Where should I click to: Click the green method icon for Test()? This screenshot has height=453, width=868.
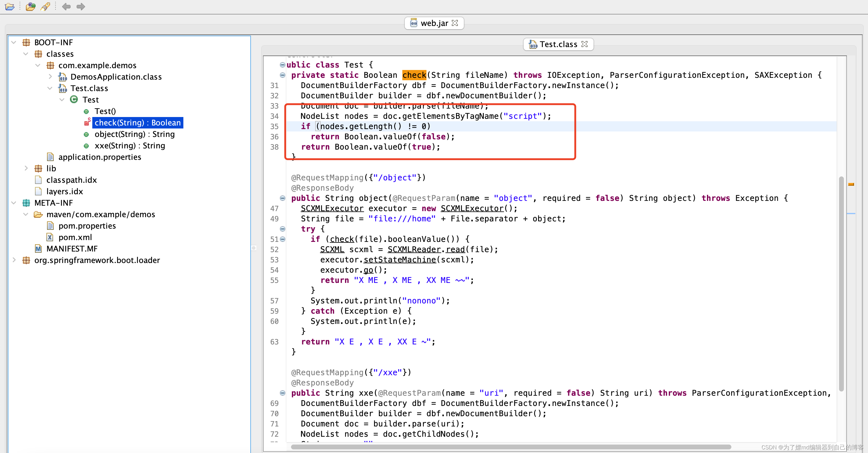(86, 111)
